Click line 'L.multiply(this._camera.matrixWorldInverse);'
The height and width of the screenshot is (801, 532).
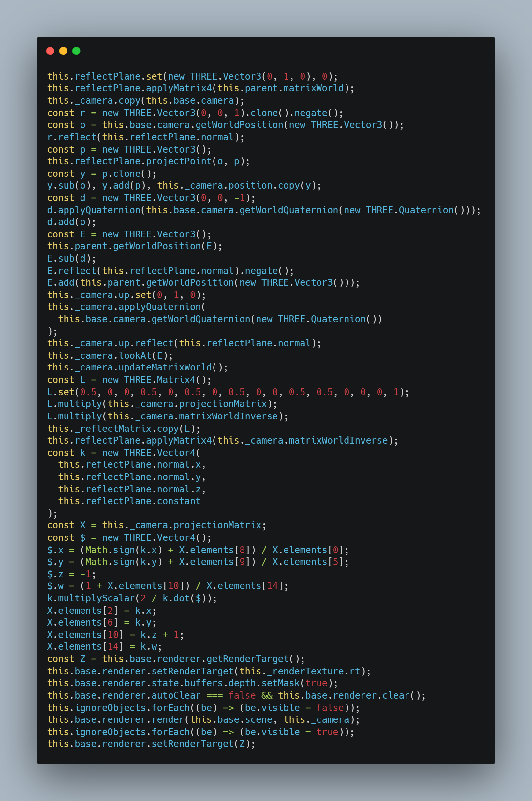tap(168, 416)
